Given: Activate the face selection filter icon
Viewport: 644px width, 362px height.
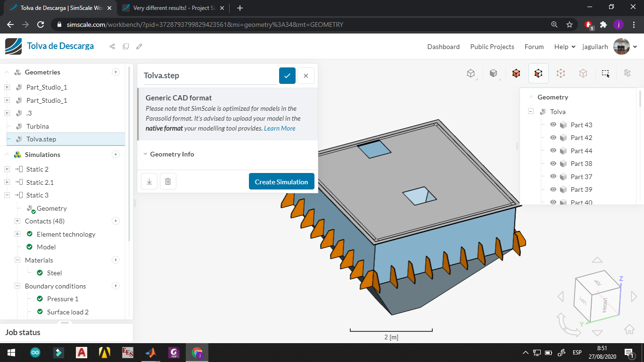Looking at the screenshot, I should tap(538, 74).
